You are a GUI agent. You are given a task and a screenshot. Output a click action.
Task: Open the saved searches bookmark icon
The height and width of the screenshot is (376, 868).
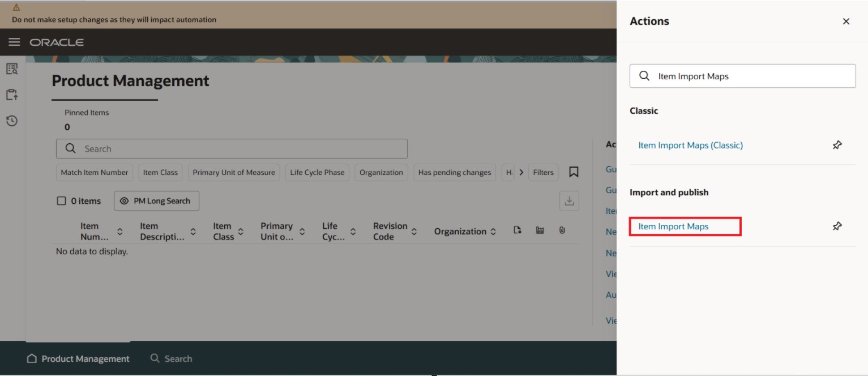(x=574, y=172)
